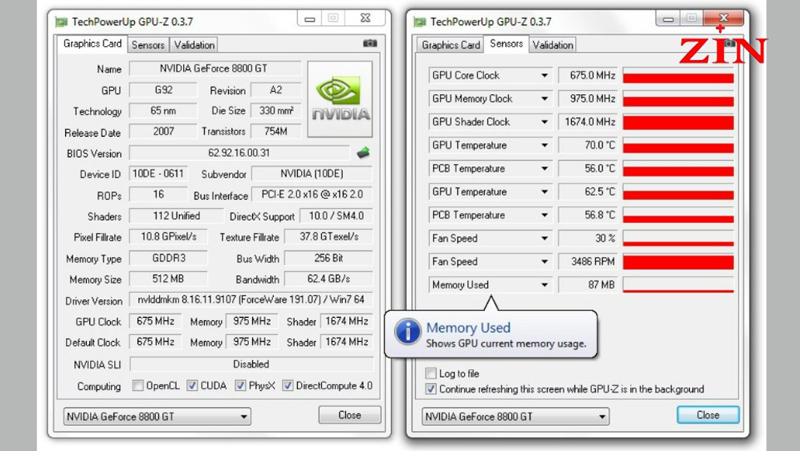The width and height of the screenshot is (800, 451).
Task: Click the blue info icon in Memory Used tooltip
Action: pyautogui.click(x=407, y=332)
